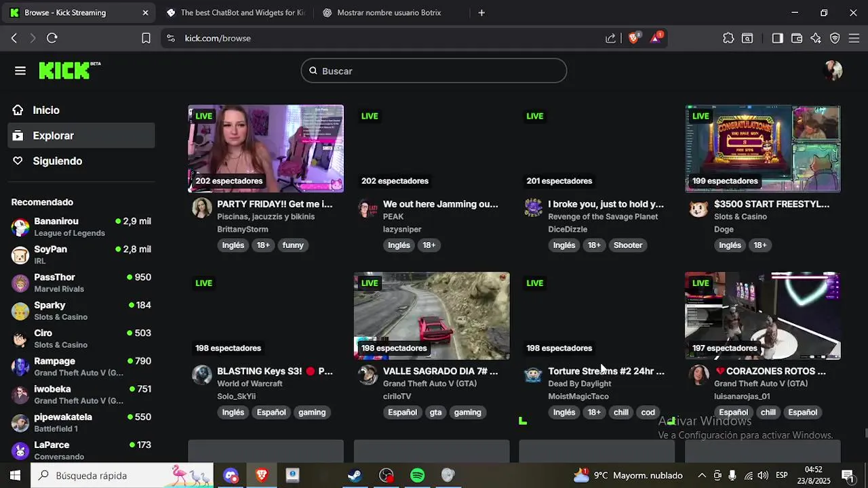
Task: Open BLASTING Keys S3 stream title
Action: 275,371
